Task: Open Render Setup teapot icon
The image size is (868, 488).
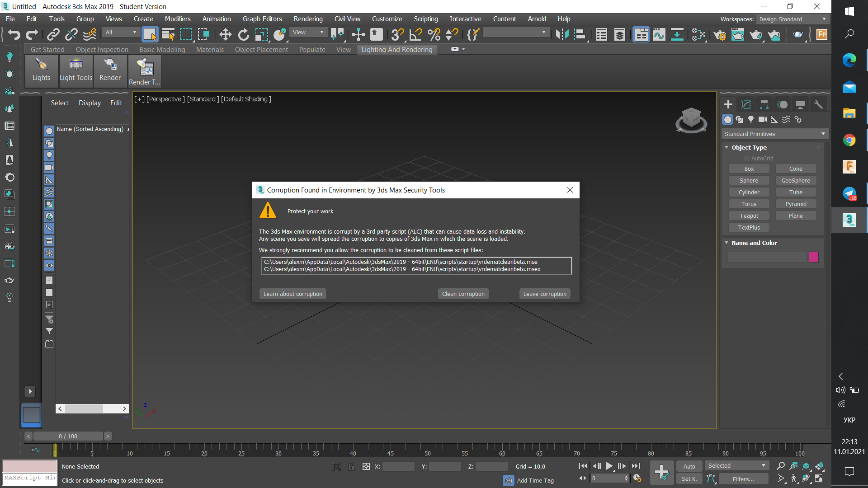Action: point(720,34)
